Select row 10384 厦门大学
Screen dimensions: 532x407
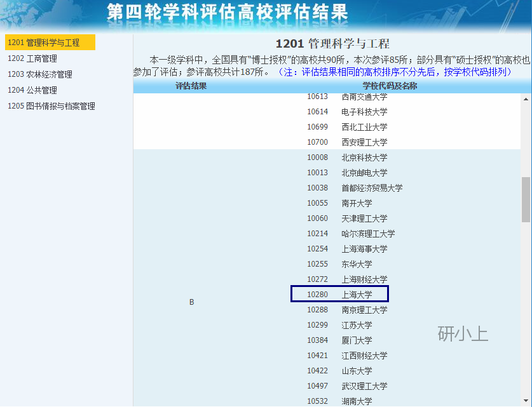[339, 340]
